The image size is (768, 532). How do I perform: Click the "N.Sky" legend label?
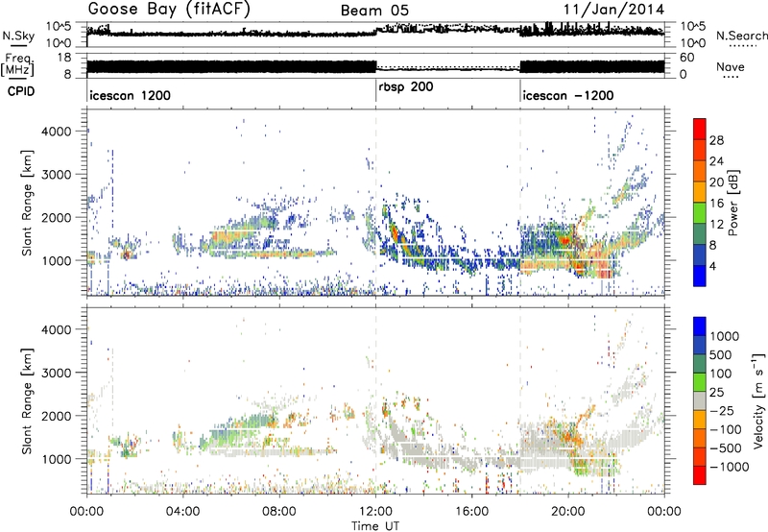pyautogui.click(x=18, y=36)
